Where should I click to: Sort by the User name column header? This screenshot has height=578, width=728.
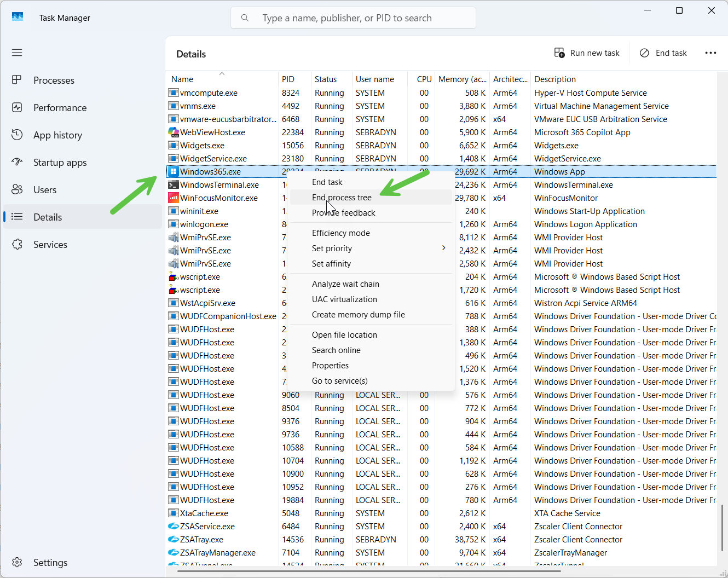380,79
